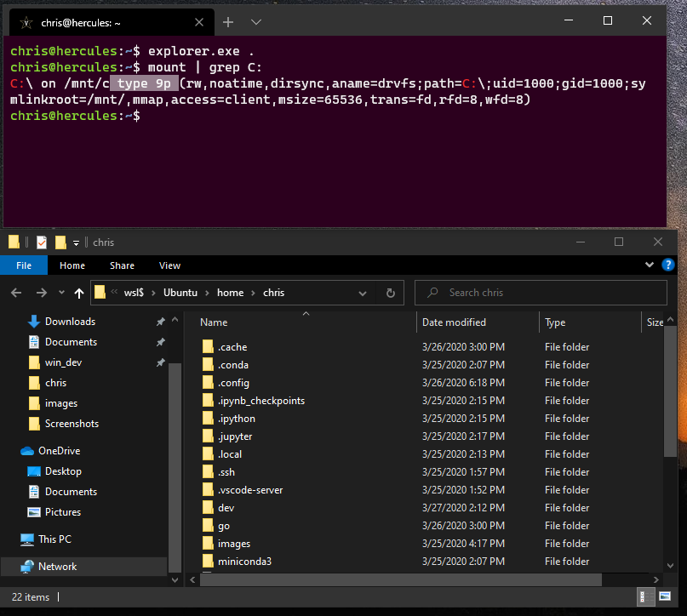The image size is (687, 616).
Task: Open a new terminal tab with the plus icon
Action: tap(228, 21)
